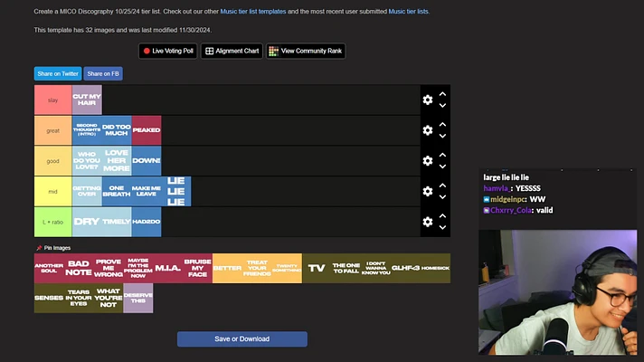Pick the BETTER tile

click(227, 268)
